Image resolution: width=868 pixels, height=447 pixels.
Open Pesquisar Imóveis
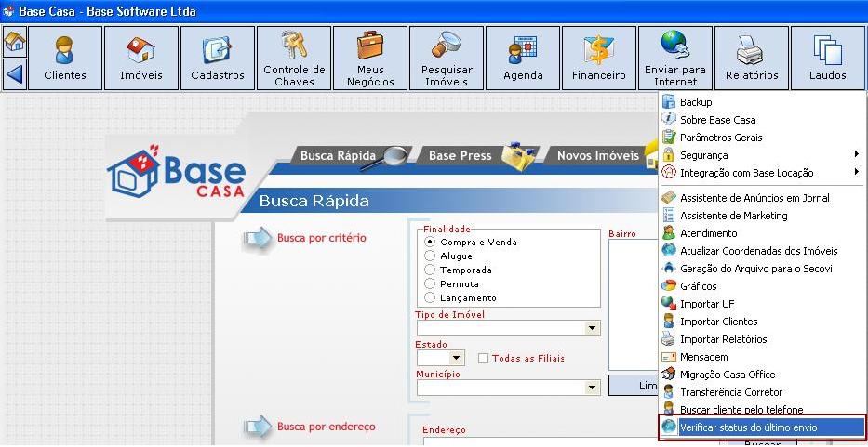(447, 59)
